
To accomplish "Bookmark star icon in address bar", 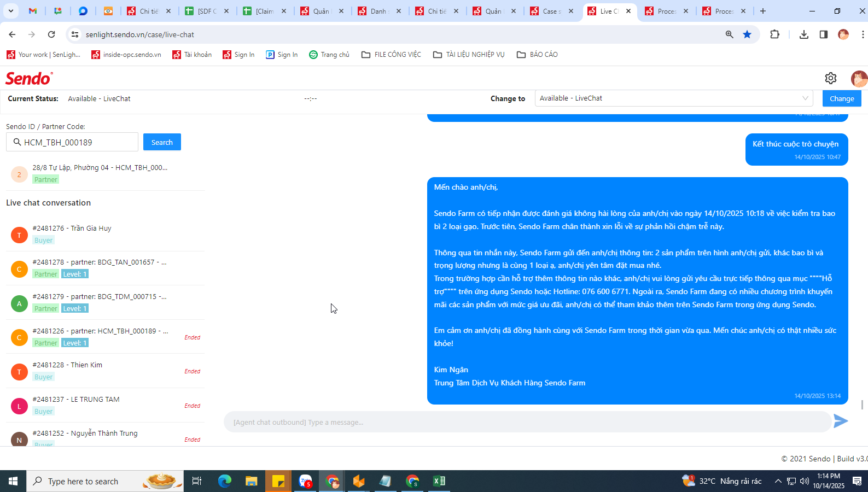I will (747, 34).
